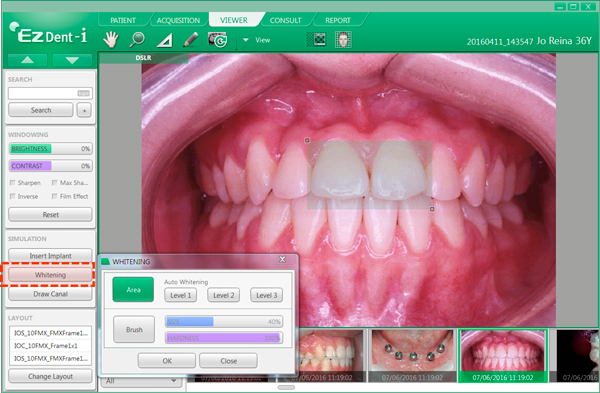Switch to the CONSULT tab
Image resolution: width=600 pixels, height=393 pixels.
pyautogui.click(x=285, y=20)
